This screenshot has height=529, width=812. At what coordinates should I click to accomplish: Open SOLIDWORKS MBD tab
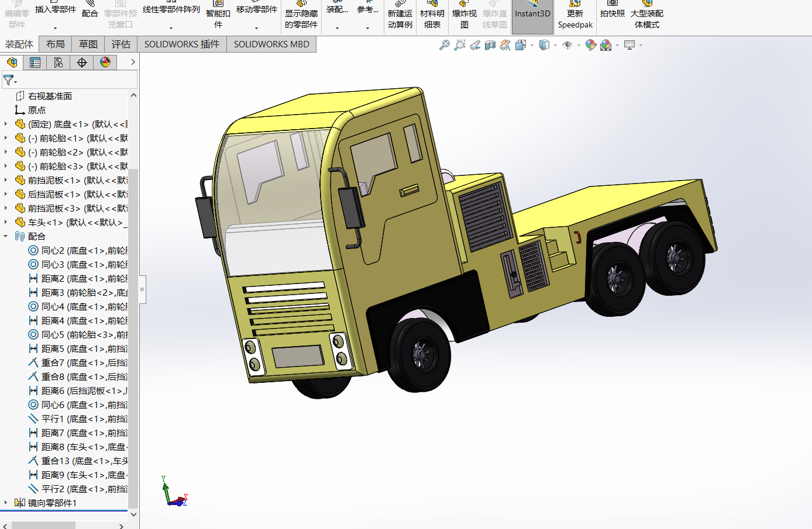pos(271,44)
